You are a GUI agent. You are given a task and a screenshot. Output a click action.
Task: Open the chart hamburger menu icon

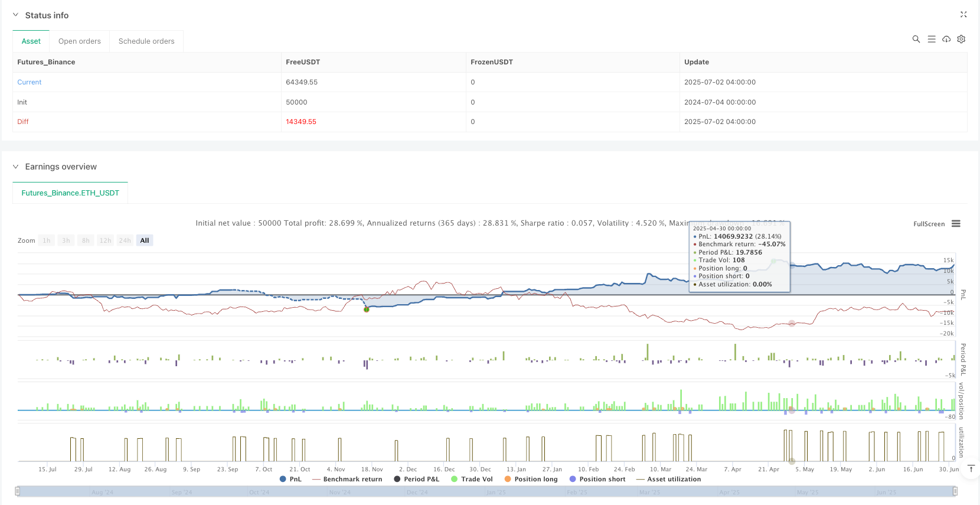click(956, 224)
